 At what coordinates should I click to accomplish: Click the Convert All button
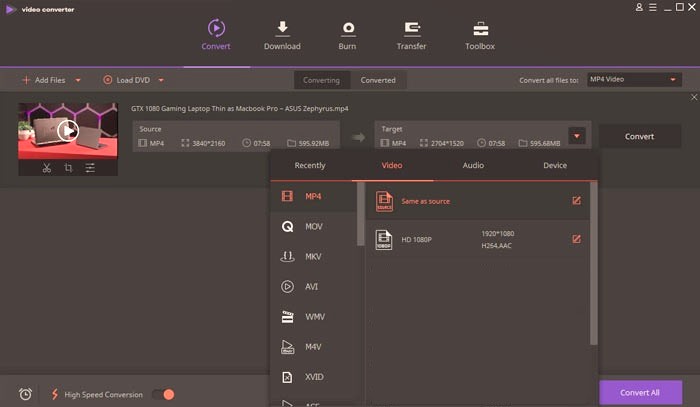point(640,393)
